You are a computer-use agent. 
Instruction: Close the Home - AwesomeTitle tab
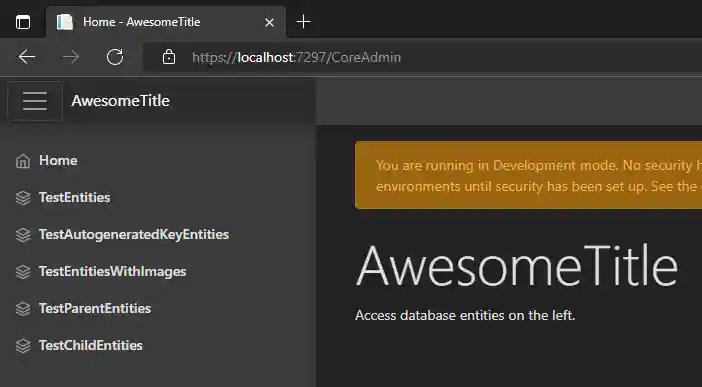pos(269,22)
